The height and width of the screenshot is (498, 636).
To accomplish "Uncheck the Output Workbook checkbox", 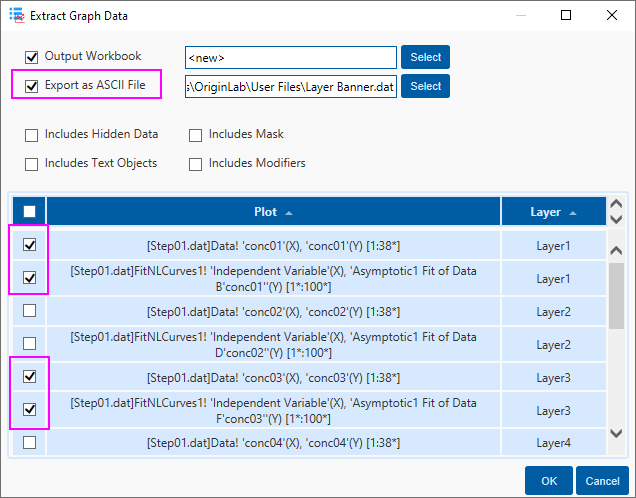I will [31, 57].
